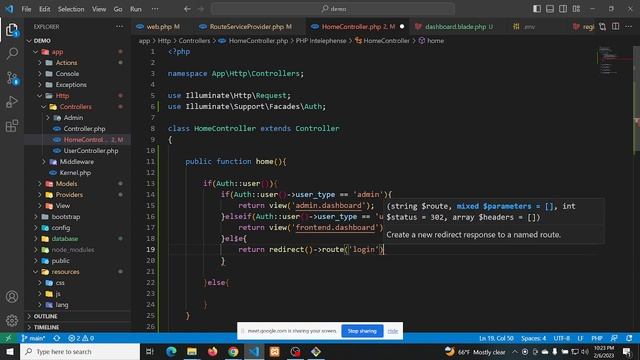
Task: Open the overflow menu ellipsis in menu bar
Action: (155, 9)
